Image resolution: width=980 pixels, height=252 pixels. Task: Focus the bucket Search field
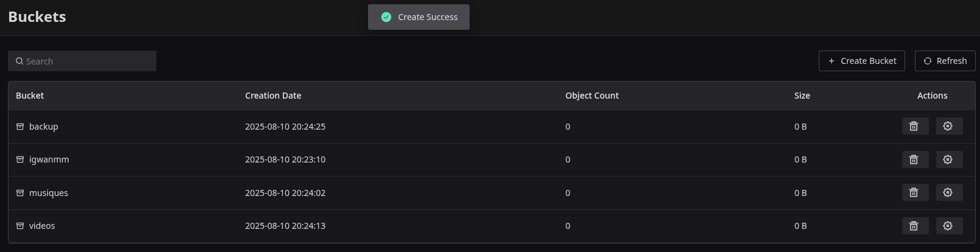(x=82, y=61)
